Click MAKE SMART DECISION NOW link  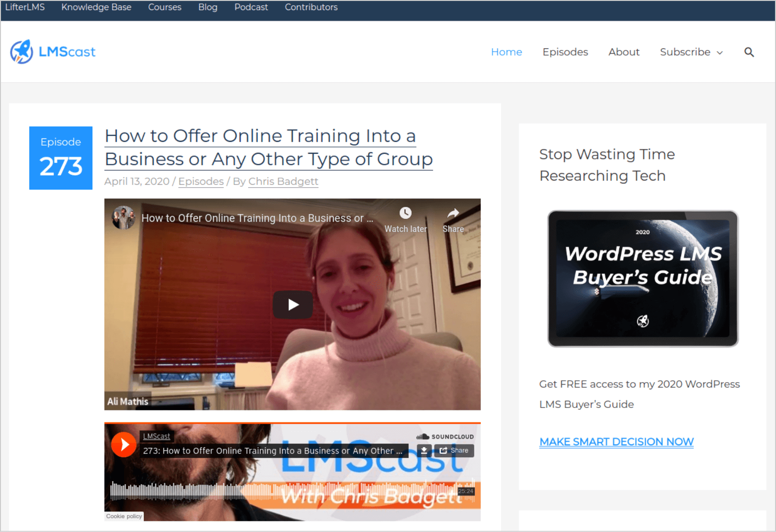tap(616, 441)
